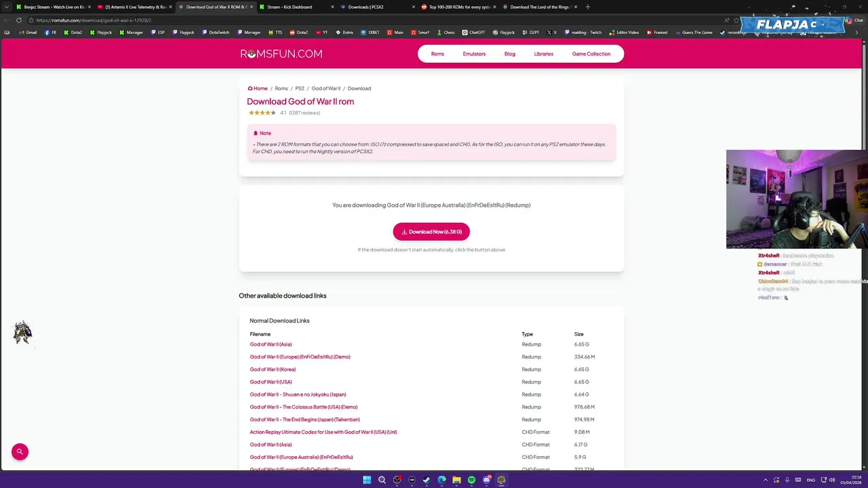868x488 pixels.
Task: Open the DotaTwitch bookmark
Action: pos(216,33)
